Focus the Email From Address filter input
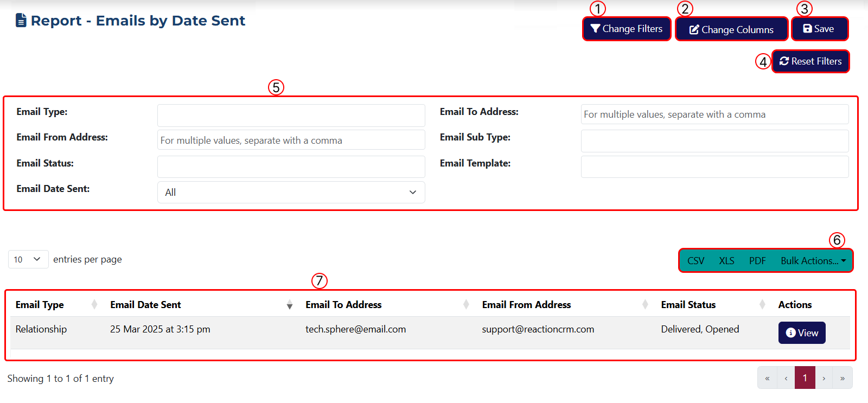 (291, 140)
